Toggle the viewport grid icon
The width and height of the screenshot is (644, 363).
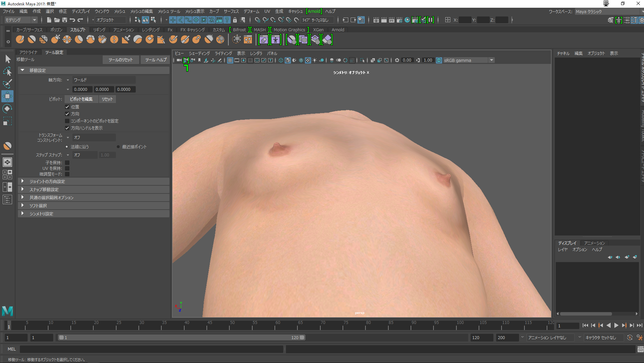pos(230,60)
